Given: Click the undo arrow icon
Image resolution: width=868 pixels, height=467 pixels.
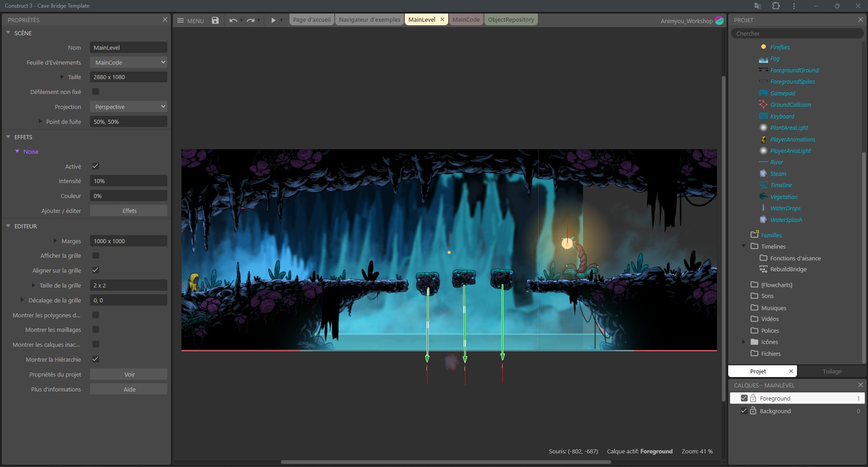Looking at the screenshot, I should click(x=233, y=20).
